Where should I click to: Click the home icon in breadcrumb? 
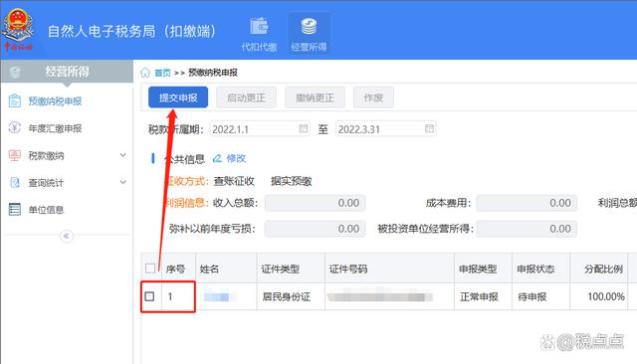145,73
